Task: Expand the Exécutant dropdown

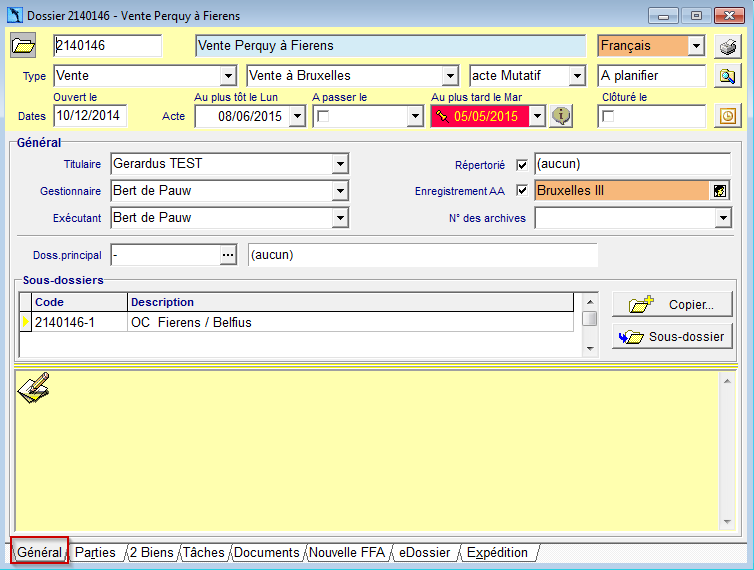Action: pos(340,218)
